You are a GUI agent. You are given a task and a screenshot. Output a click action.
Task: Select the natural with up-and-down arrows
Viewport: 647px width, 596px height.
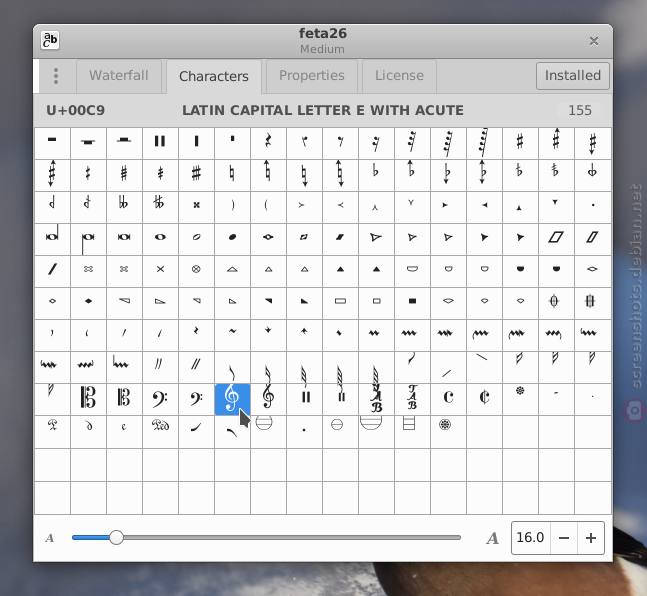coord(340,175)
